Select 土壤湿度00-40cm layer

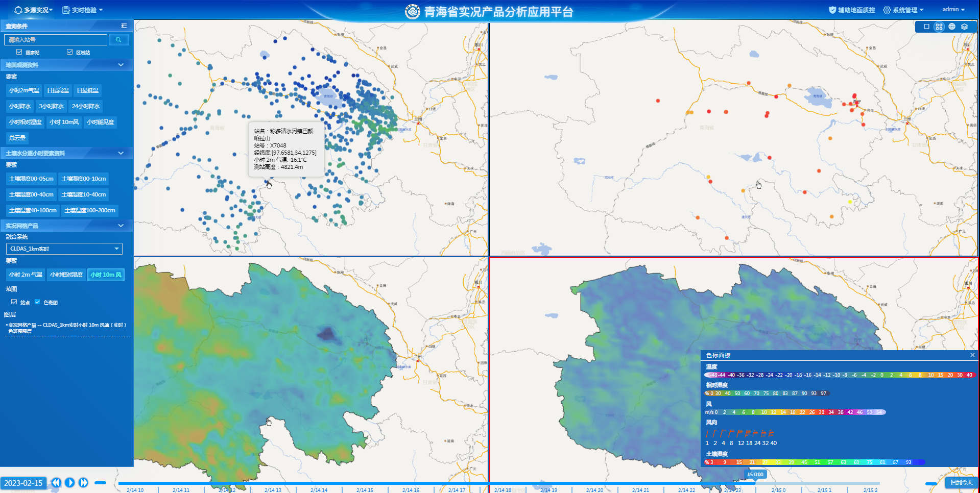point(31,194)
